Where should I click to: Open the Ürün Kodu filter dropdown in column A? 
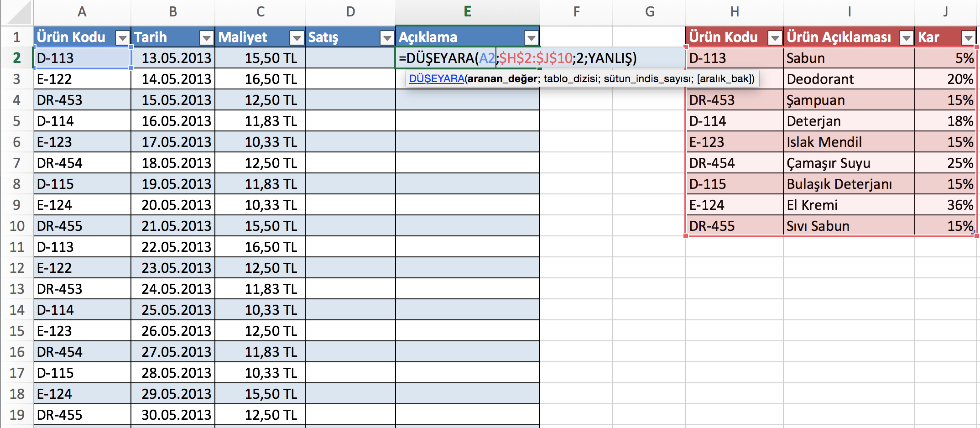(x=122, y=38)
